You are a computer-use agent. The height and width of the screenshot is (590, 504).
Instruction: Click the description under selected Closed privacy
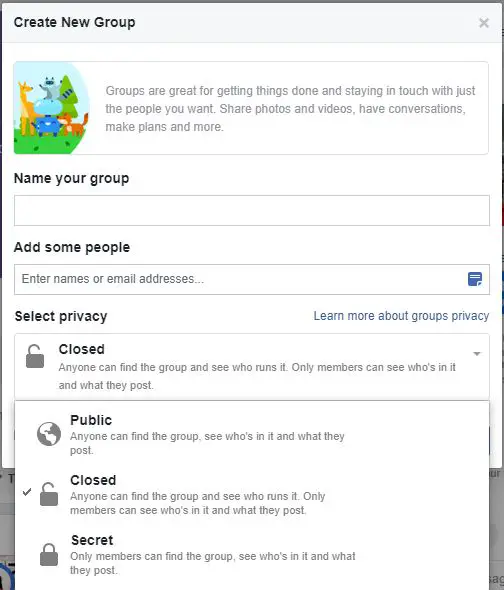pyautogui.click(x=257, y=376)
